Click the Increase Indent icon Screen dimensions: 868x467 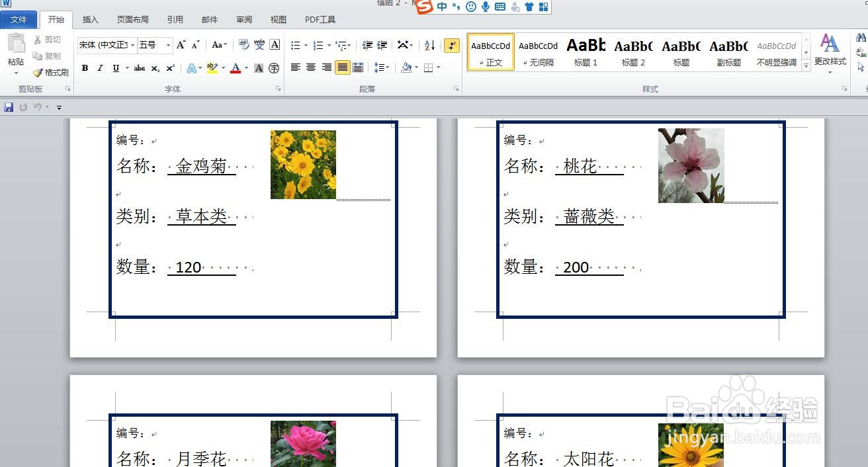click(382, 45)
